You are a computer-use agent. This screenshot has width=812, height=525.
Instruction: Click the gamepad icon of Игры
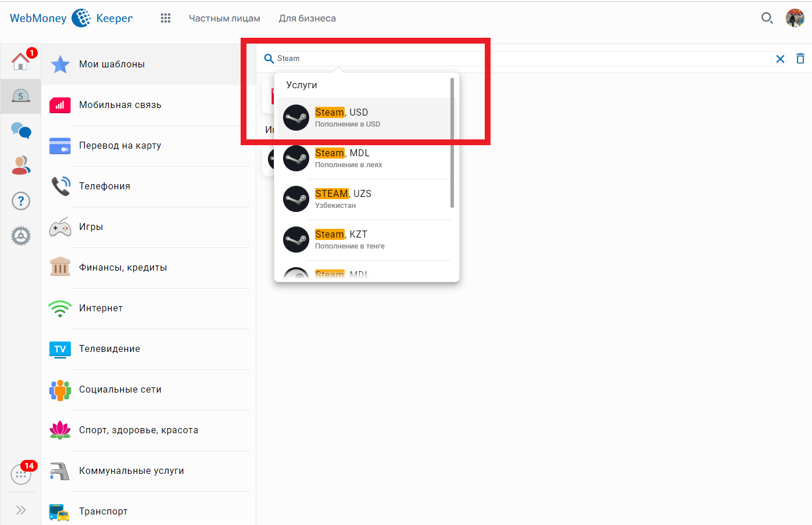(x=60, y=227)
